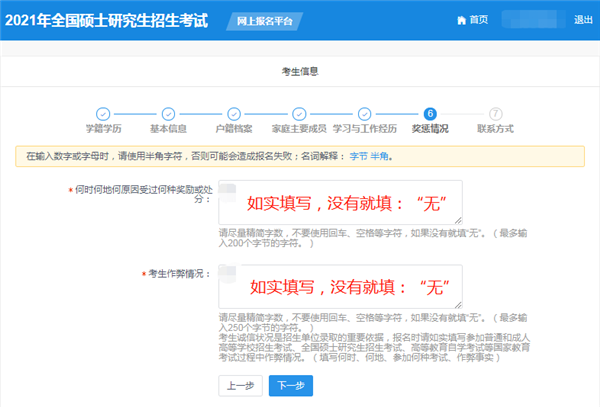The width and height of the screenshot is (600, 407).
Task: Click the 2021年全国硕士研究生招生考试 title
Action: click(x=106, y=21)
